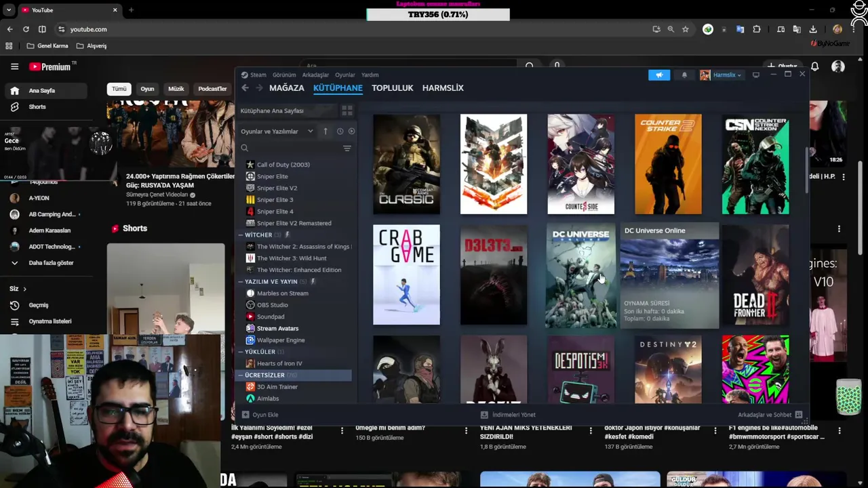The height and width of the screenshot is (488, 868).
Task: Open Steam notifications bell
Action: coord(684,75)
